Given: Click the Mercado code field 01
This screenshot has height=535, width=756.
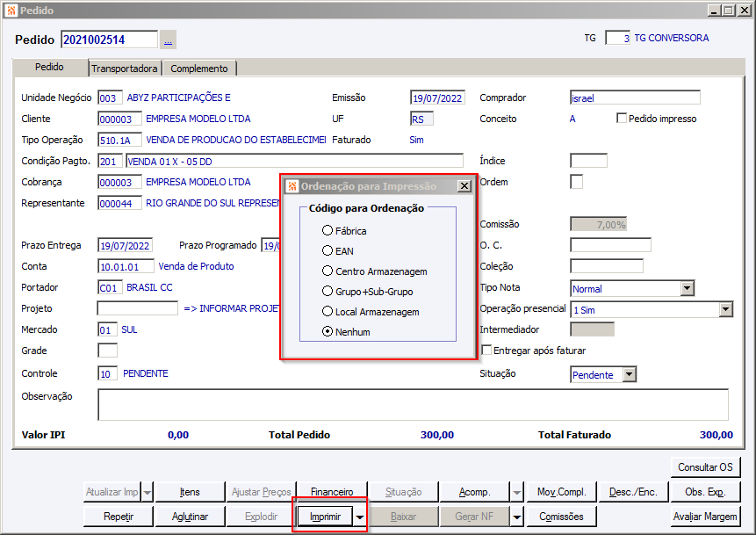Looking at the screenshot, I should (x=107, y=329).
